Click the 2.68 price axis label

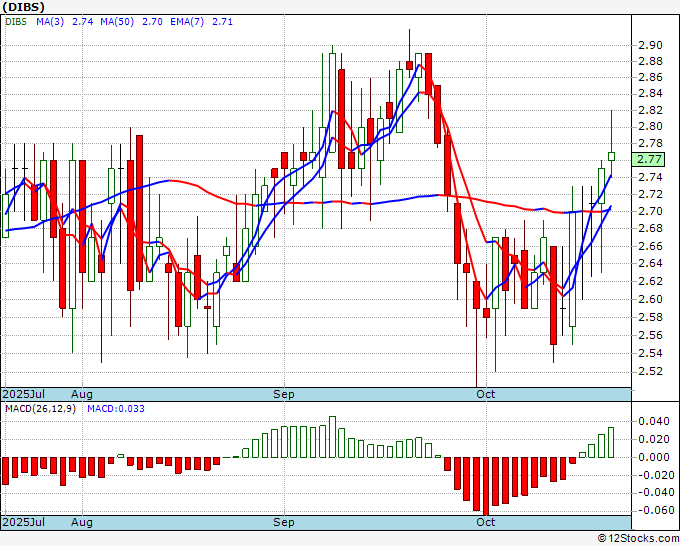(x=651, y=228)
